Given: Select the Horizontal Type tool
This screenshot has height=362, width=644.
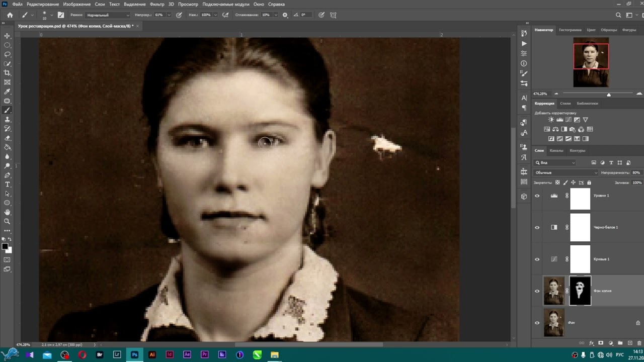Looking at the screenshot, I should pos(7,185).
